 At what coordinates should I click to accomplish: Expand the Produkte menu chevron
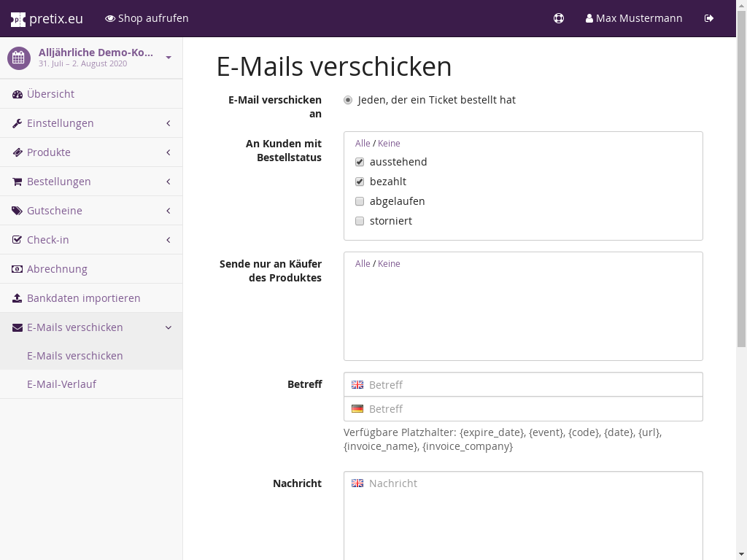[169, 152]
